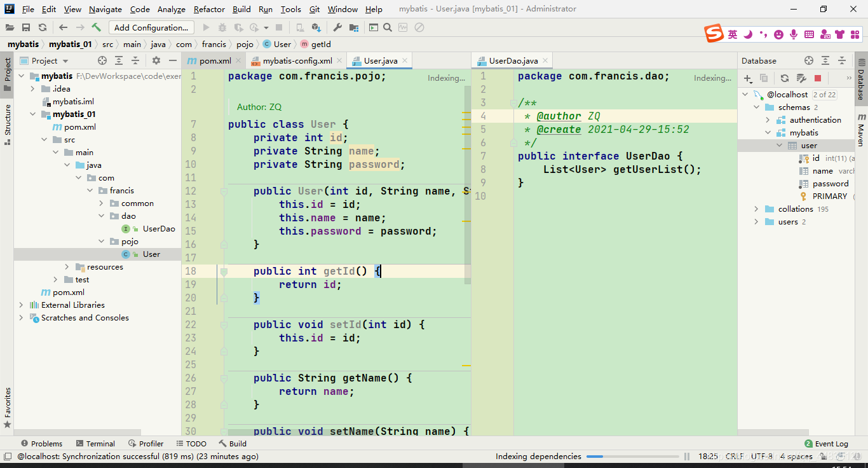Viewport: 868px width, 468px height.
Task: Collapse the mybatis_01 module node
Action: point(33,114)
